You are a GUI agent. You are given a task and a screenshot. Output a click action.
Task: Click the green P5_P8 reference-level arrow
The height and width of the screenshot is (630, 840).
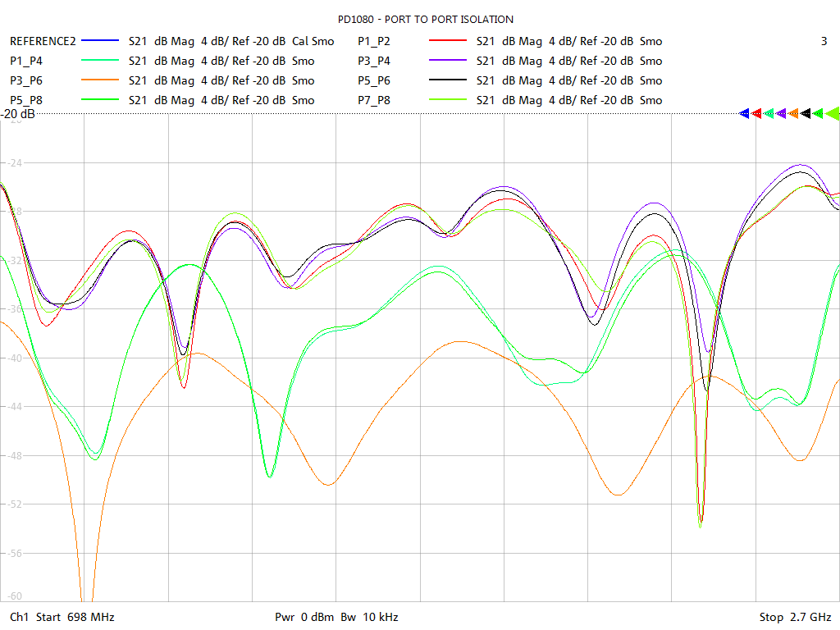[818, 113]
